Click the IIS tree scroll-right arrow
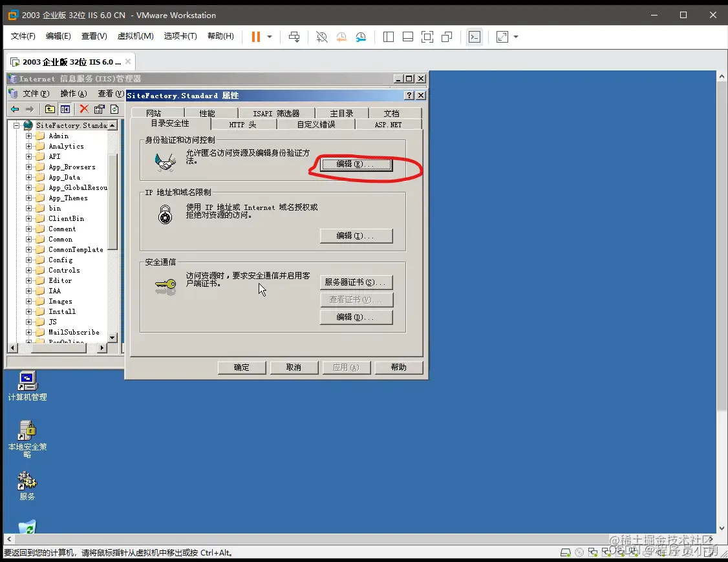The width and height of the screenshot is (728, 562). 102,348
